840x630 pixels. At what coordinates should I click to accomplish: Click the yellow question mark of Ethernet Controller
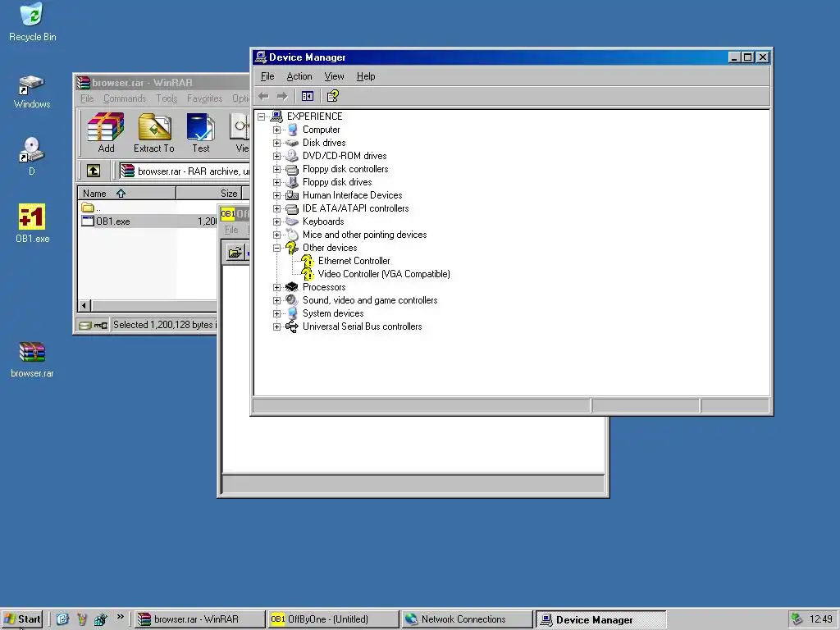[x=308, y=261]
